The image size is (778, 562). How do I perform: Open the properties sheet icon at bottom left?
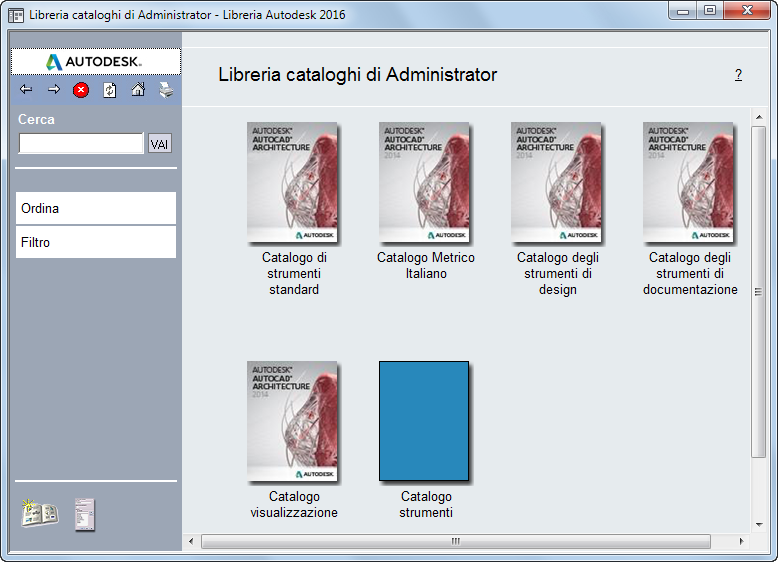[85, 515]
